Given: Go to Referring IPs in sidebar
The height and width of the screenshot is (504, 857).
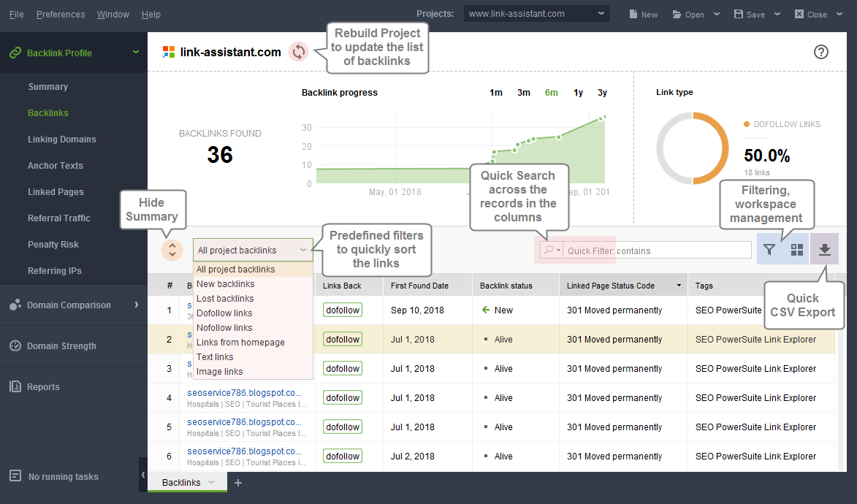Looking at the screenshot, I should [x=55, y=270].
